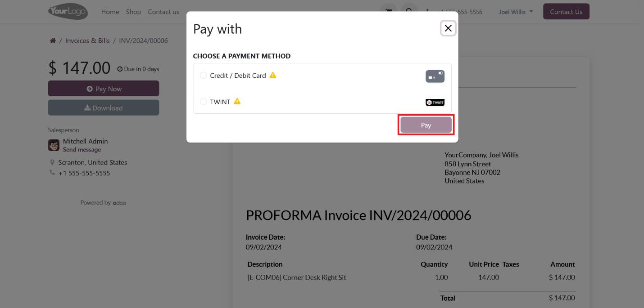Close the Pay with dialog

pyautogui.click(x=448, y=28)
